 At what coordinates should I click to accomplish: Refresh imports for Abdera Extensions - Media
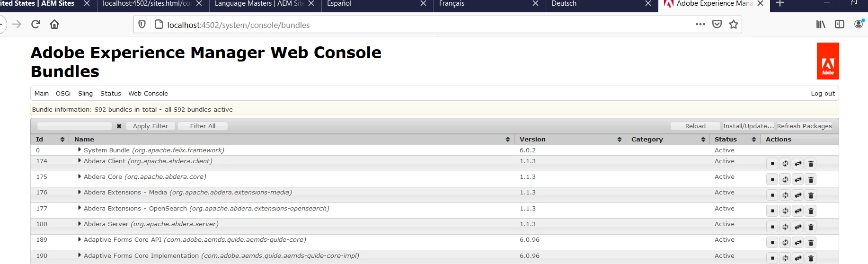point(785,195)
